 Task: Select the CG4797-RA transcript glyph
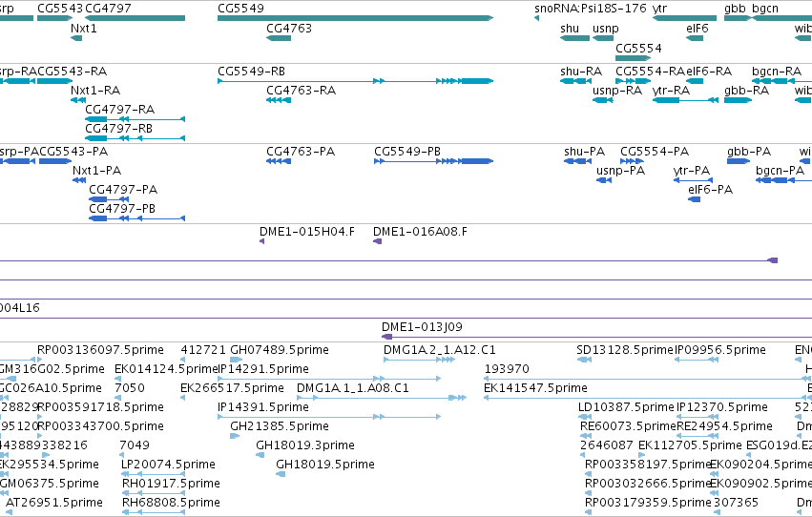(x=135, y=119)
